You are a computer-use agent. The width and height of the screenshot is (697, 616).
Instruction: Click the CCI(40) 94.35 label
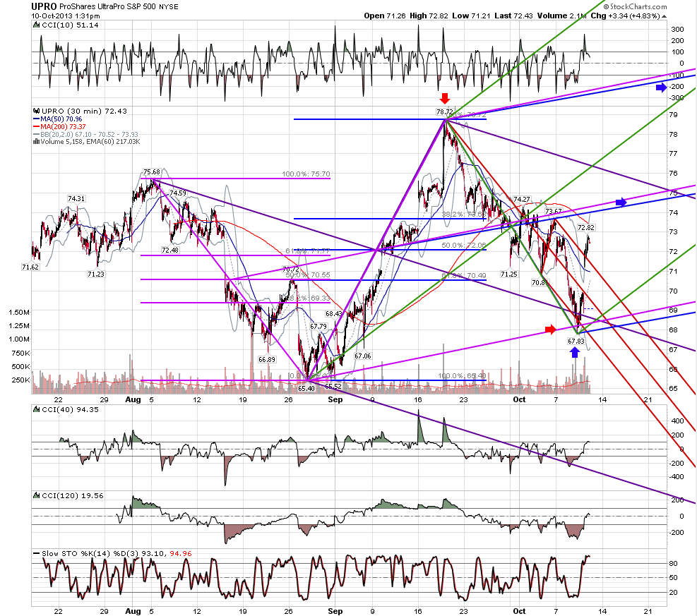point(70,409)
